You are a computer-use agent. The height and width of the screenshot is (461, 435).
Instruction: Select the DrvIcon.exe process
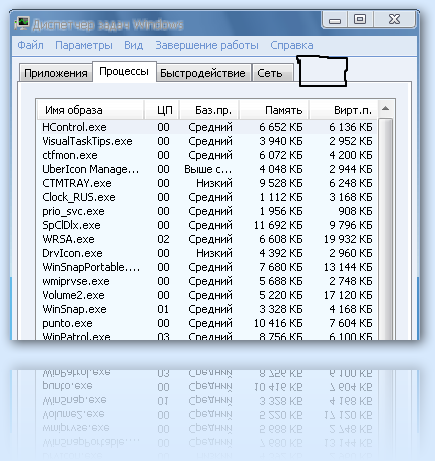tap(208, 253)
